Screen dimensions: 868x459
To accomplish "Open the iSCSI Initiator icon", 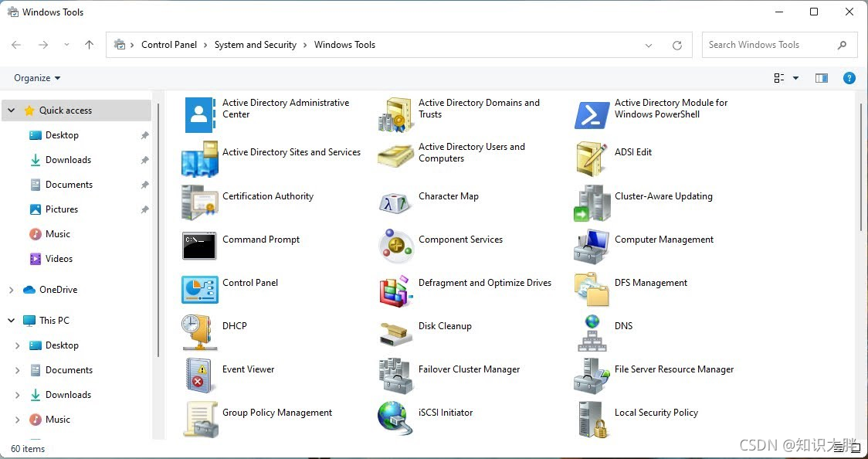I will pos(395,418).
